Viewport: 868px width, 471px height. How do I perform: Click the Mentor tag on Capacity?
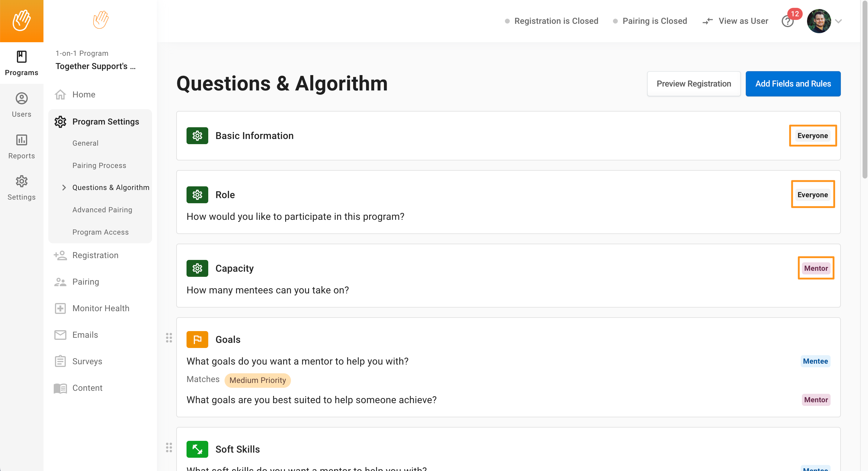[816, 268]
